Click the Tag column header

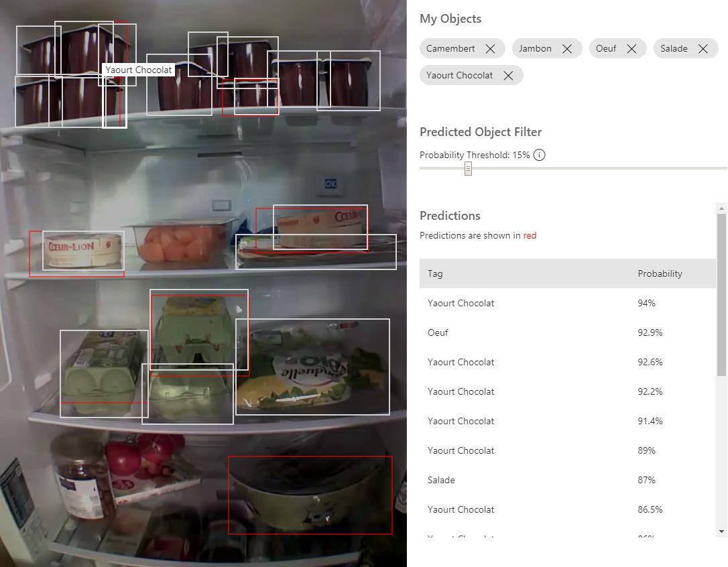435,273
